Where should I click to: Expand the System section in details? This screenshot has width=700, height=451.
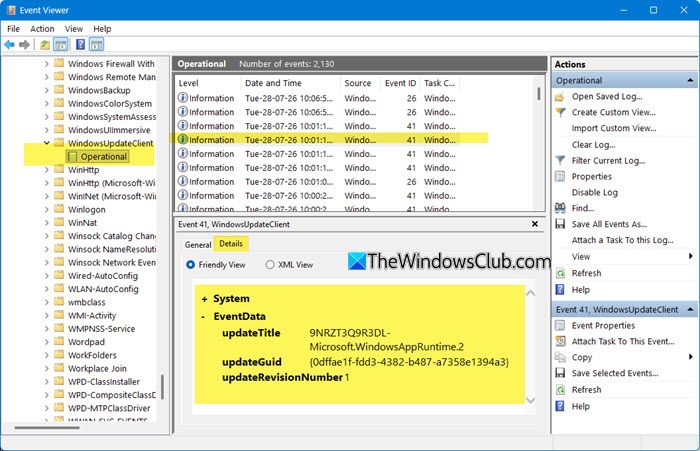(204, 299)
